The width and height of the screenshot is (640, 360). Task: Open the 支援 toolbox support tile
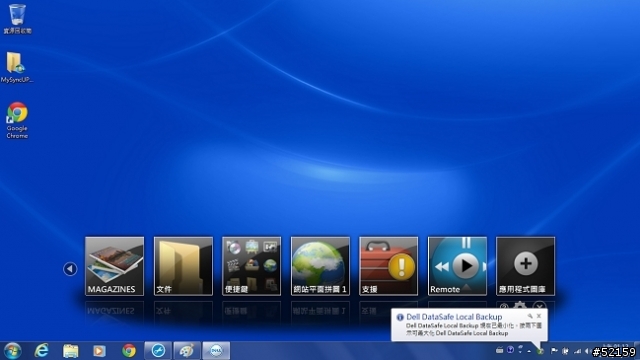point(389,266)
